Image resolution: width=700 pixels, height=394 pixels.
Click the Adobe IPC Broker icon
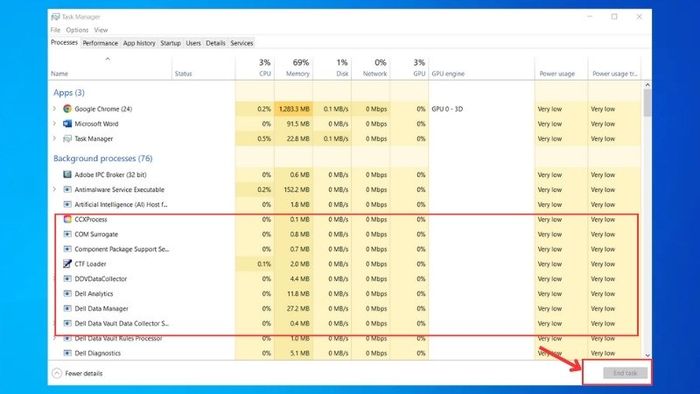(x=67, y=174)
